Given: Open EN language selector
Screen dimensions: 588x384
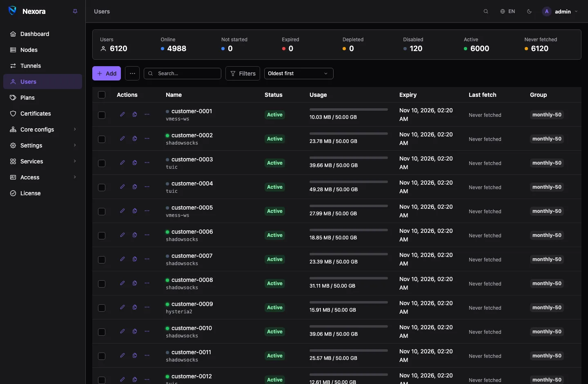Looking at the screenshot, I should (x=508, y=11).
